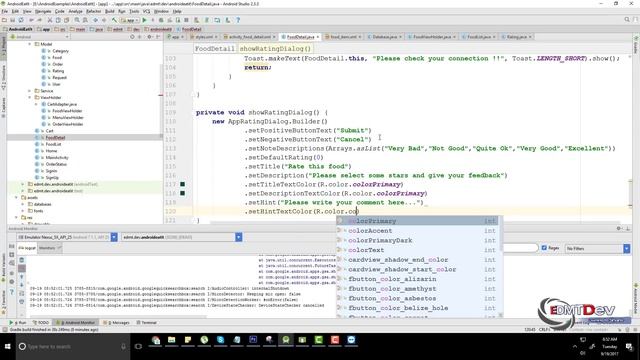This screenshot has height=360, width=640.
Task: Click the green Run app button
Action: 144,20
